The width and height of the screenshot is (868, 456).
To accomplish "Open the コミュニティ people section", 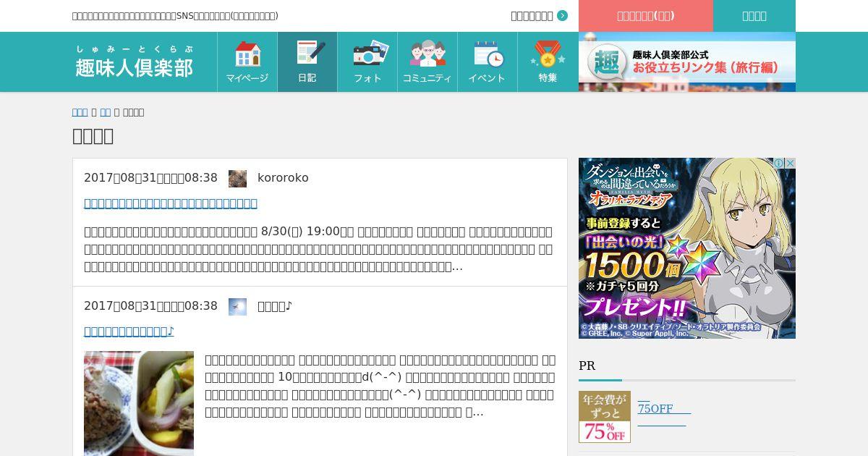I will [427, 62].
